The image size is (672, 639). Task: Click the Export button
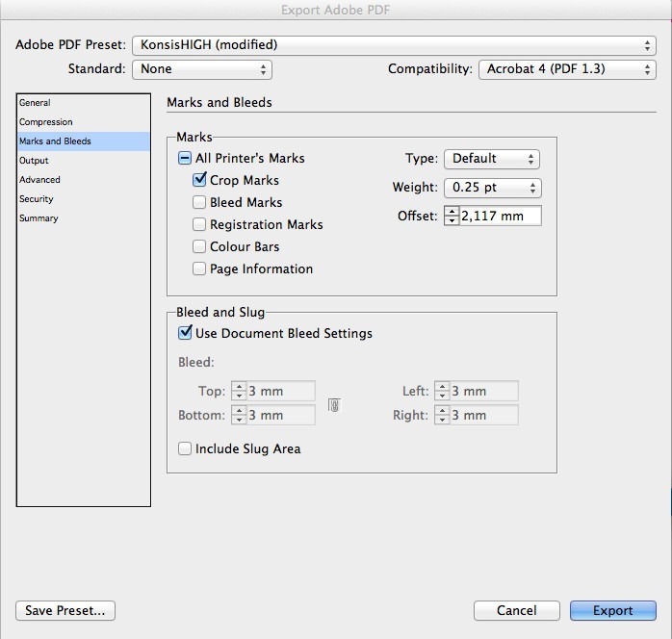pyautogui.click(x=613, y=610)
